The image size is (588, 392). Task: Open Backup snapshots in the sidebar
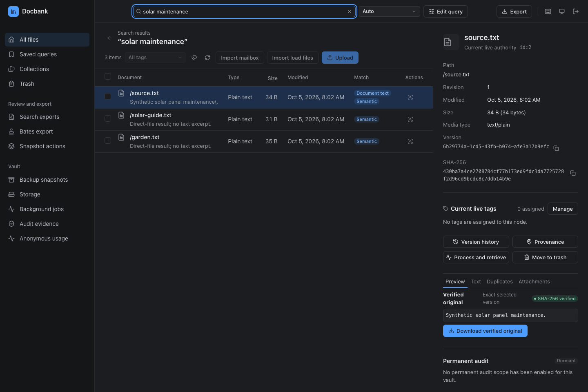47,180
